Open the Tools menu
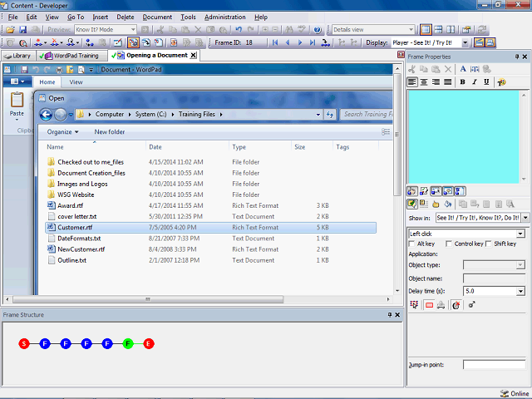 point(188,17)
